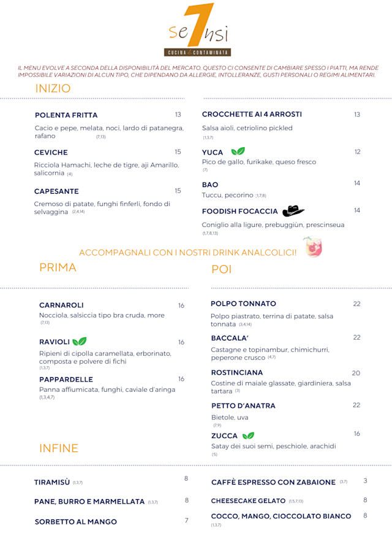Click the SORBETTO AL MANGO price
The height and width of the screenshot is (555, 392).
pos(186,520)
